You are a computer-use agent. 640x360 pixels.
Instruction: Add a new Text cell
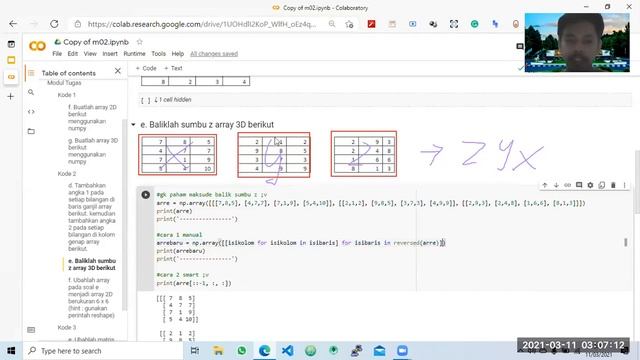(173, 68)
